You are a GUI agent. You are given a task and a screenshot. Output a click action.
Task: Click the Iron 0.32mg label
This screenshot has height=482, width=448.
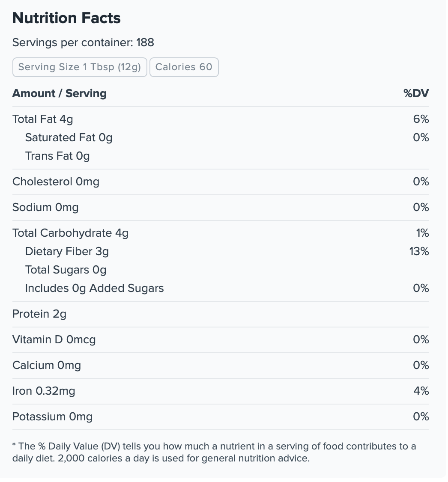[x=44, y=391]
